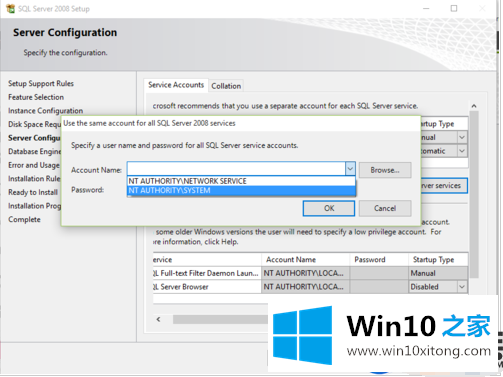Click Manual startup type cell
503x377 pixels.
point(438,273)
